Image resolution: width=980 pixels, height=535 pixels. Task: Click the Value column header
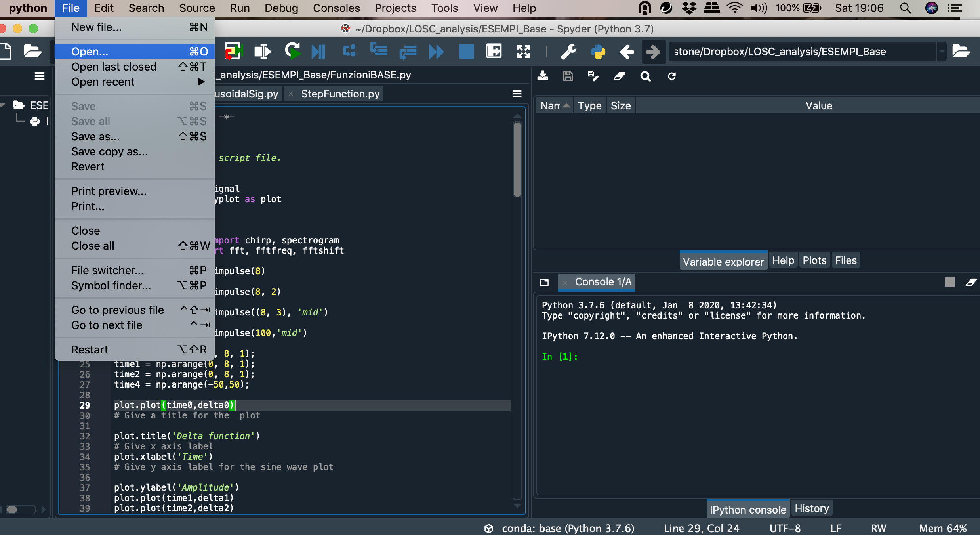pos(818,106)
